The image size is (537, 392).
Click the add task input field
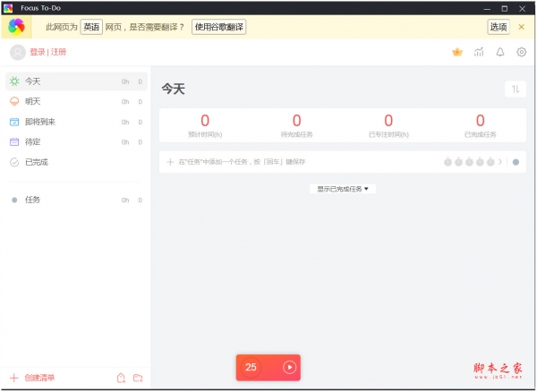[x=343, y=162]
